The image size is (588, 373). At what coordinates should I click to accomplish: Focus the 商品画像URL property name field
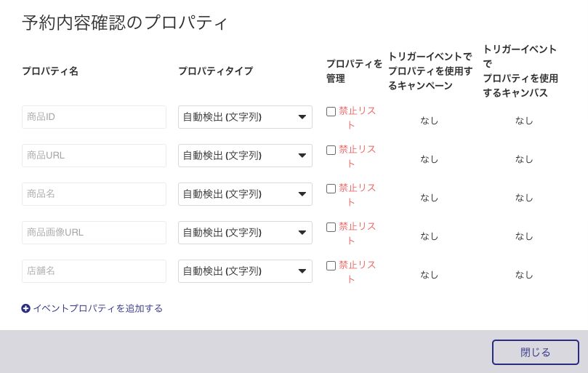click(x=94, y=233)
